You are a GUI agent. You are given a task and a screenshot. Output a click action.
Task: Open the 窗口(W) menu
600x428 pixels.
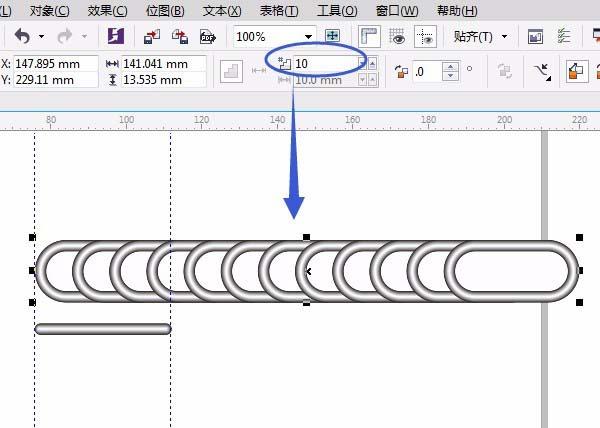(x=398, y=10)
